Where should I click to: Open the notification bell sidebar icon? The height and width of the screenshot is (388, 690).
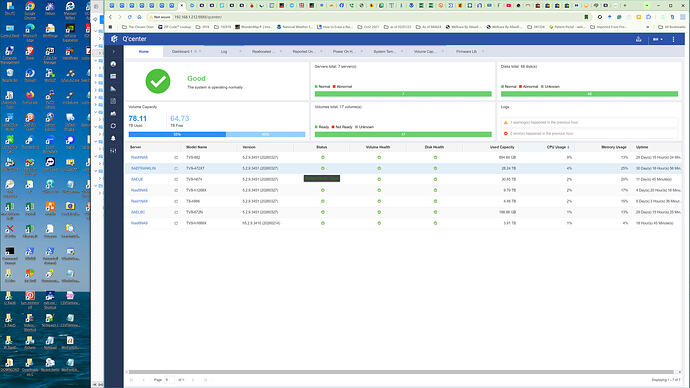point(114,138)
